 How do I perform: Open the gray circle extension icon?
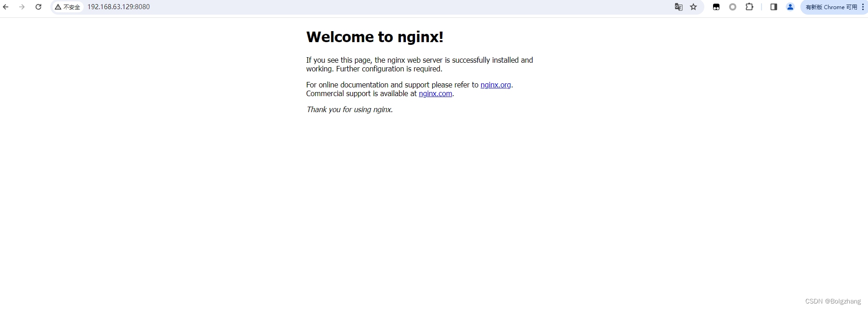(x=733, y=7)
